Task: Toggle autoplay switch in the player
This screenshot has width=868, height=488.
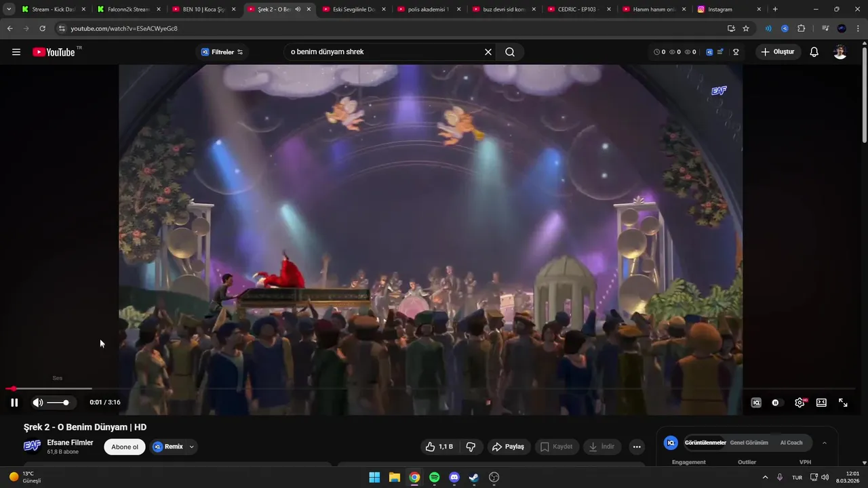Action: 776,403
